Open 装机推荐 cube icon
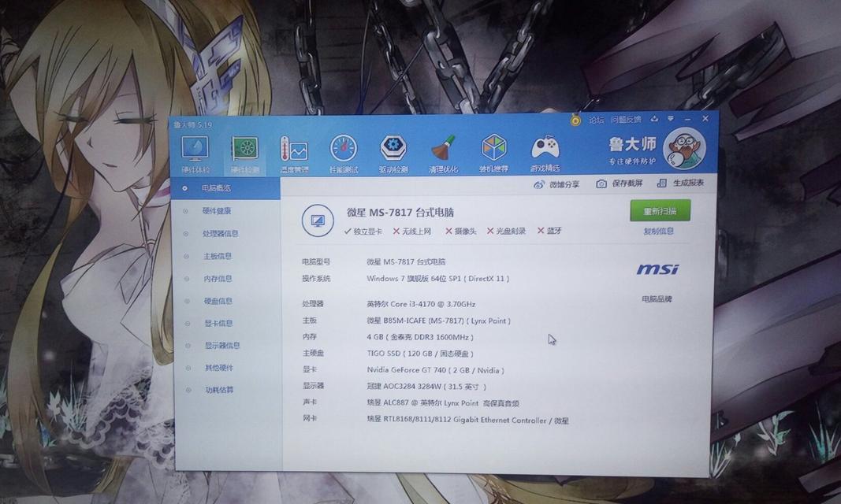 pyautogui.click(x=493, y=153)
